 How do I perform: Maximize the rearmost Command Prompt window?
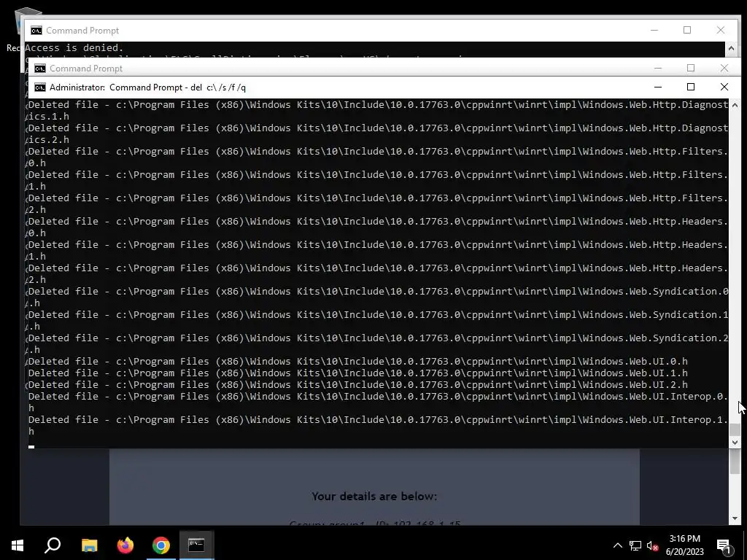click(687, 30)
